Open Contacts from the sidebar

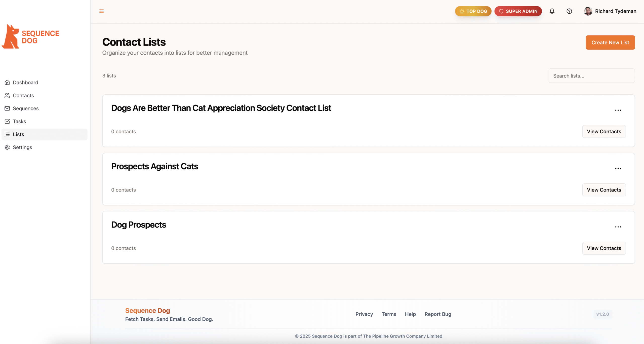[x=45, y=95]
